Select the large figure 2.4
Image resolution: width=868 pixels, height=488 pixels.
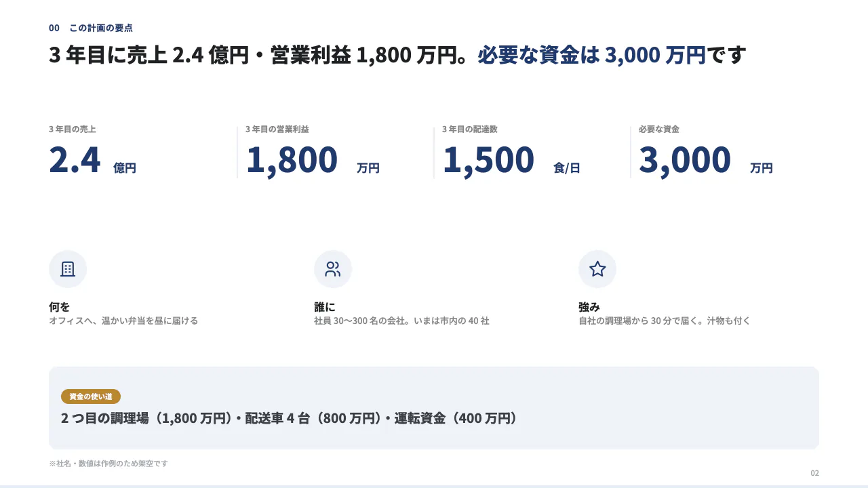75,160
